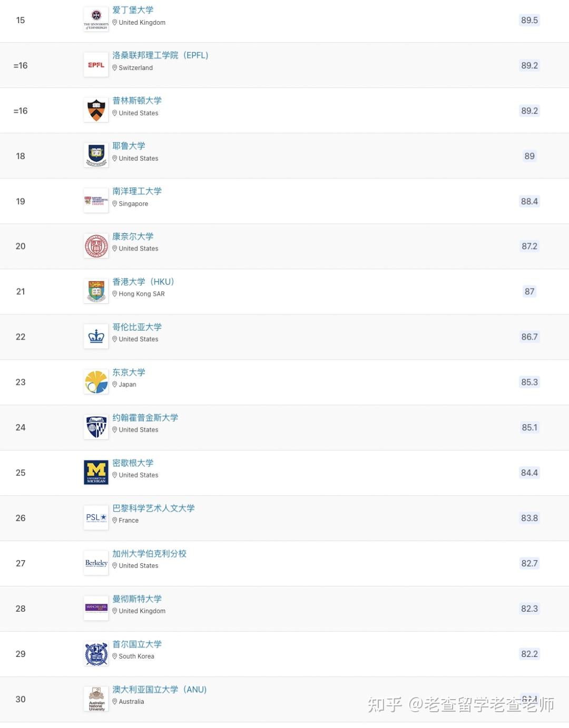Click the Michigan yellow M logo
This screenshot has width=569, height=728.
[96, 473]
